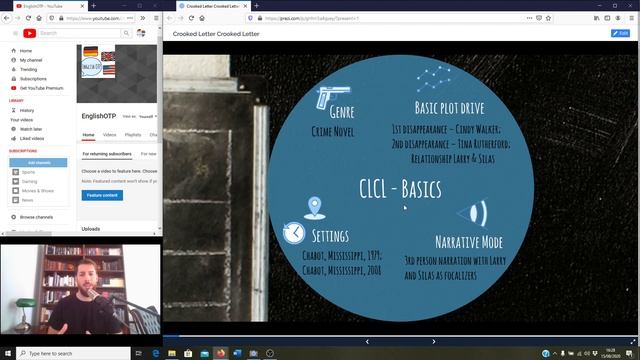Open Subscriptions in YouTube sidebar
The image size is (640, 360).
pyautogui.click(x=33, y=79)
